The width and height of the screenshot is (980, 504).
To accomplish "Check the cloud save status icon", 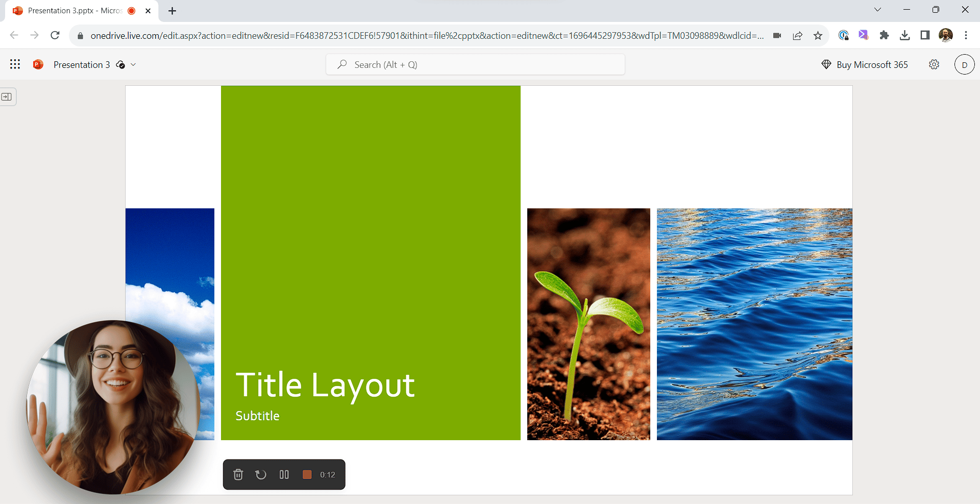I will [x=120, y=64].
